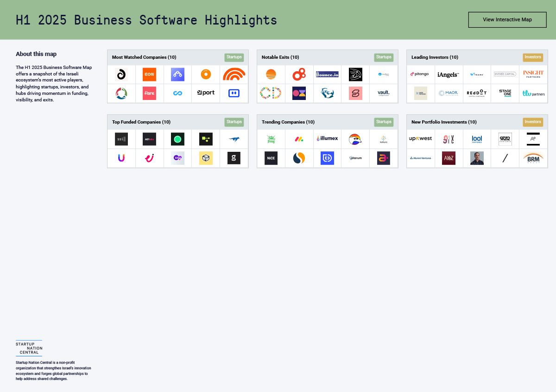
Task: Open the View Interactive Map button
Action: click(507, 20)
